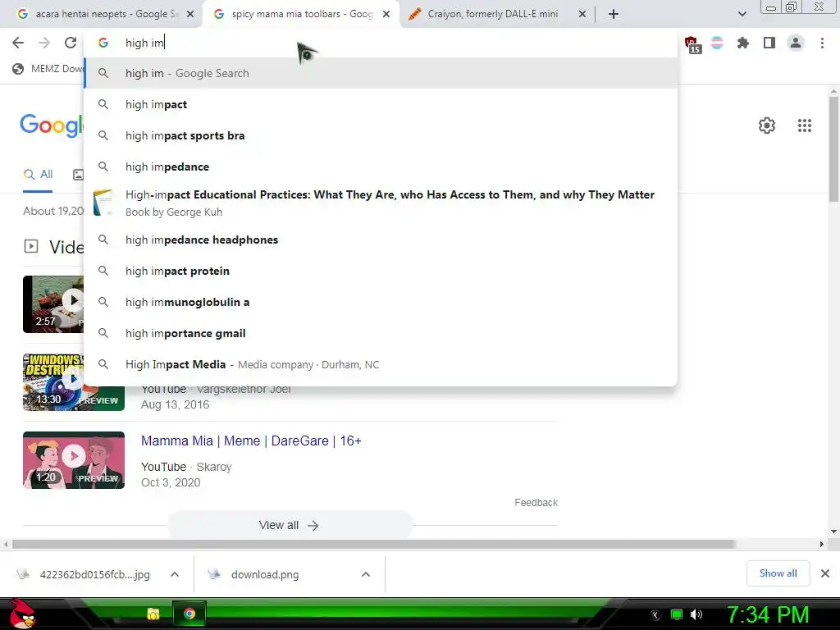The height and width of the screenshot is (630, 840).
Task: Play the 13:30 Windows Destruction video thumbnail
Action: click(x=73, y=382)
